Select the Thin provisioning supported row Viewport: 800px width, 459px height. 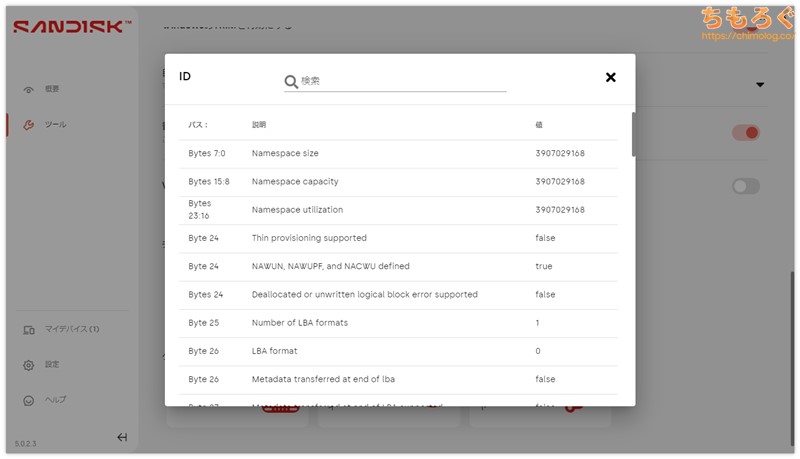point(400,238)
